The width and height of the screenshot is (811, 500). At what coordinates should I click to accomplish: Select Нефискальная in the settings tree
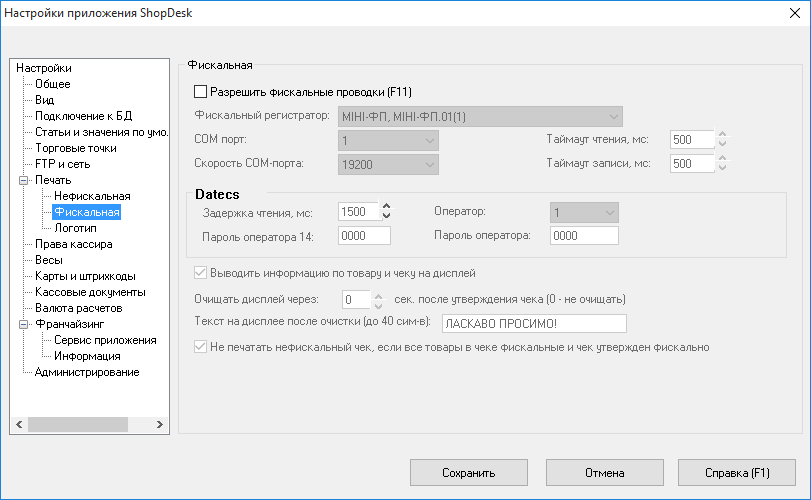tap(92, 196)
